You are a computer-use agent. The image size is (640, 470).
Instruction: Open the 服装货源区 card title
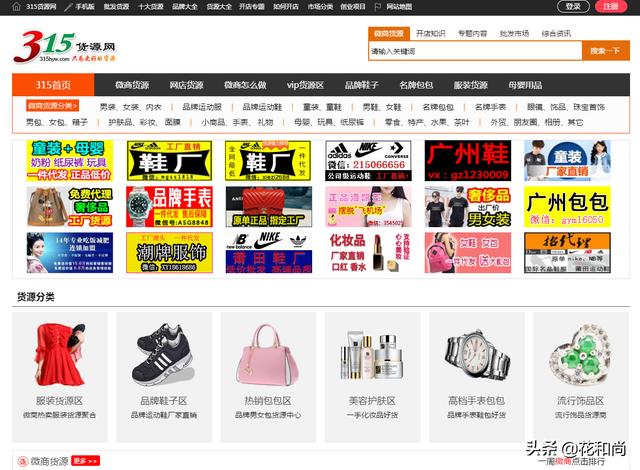(x=60, y=401)
